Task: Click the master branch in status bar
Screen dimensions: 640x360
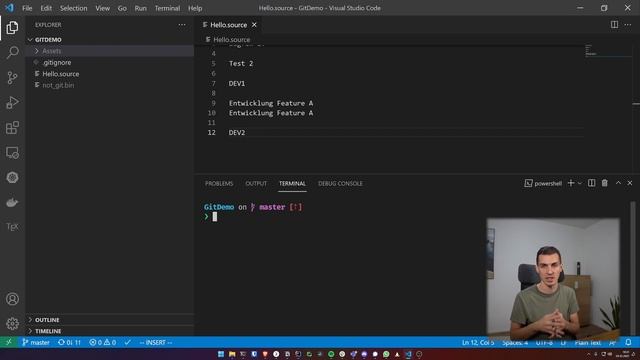Action: [x=36, y=342]
